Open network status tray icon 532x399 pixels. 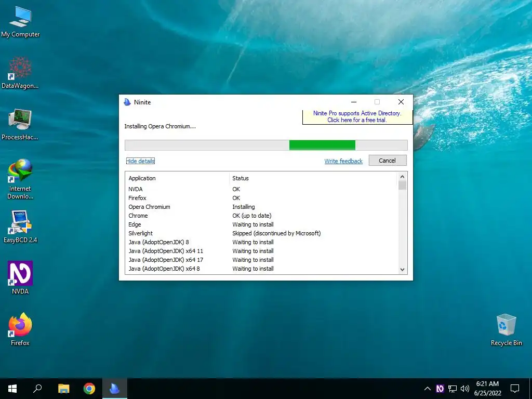click(453, 389)
